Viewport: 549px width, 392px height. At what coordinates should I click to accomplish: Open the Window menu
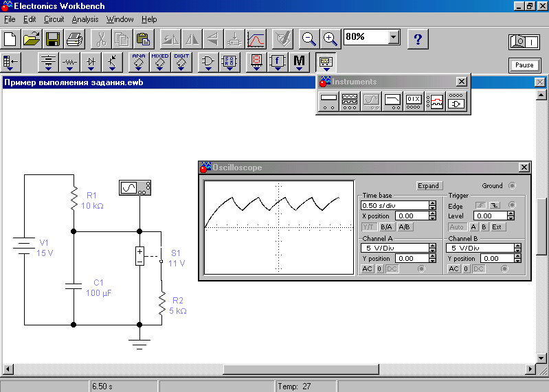click(120, 19)
